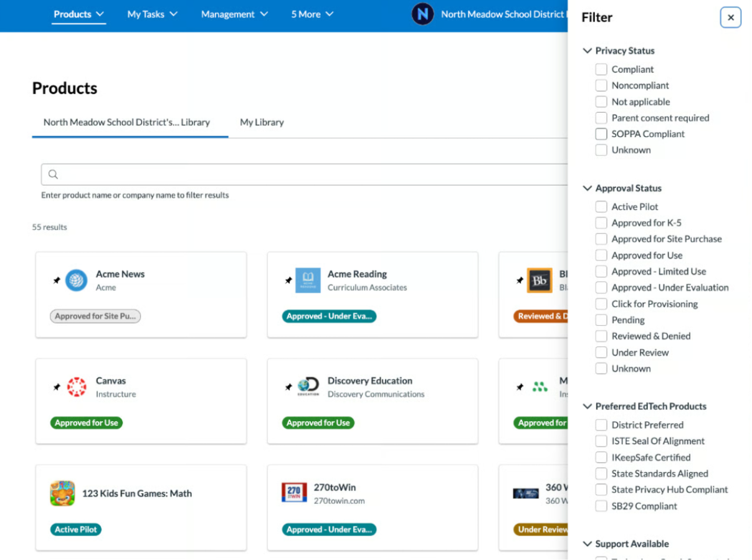Click the Acme News globe logo
The image size is (752, 560).
tap(77, 280)
